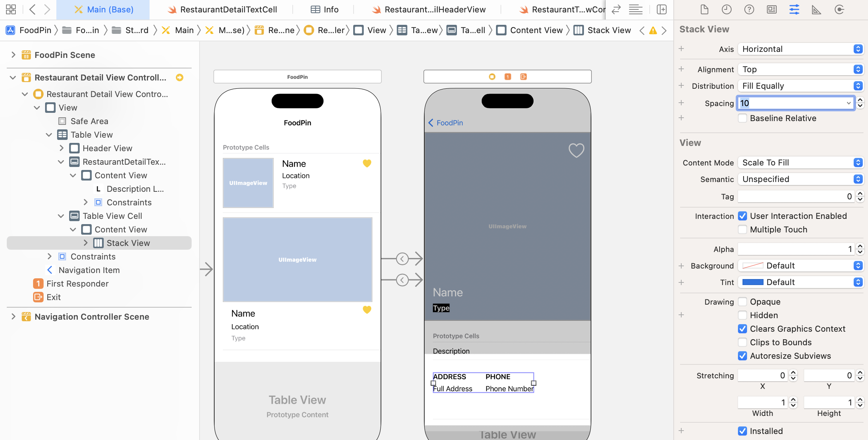
Task: Open the Quick Help inspector
Action: 749,9
